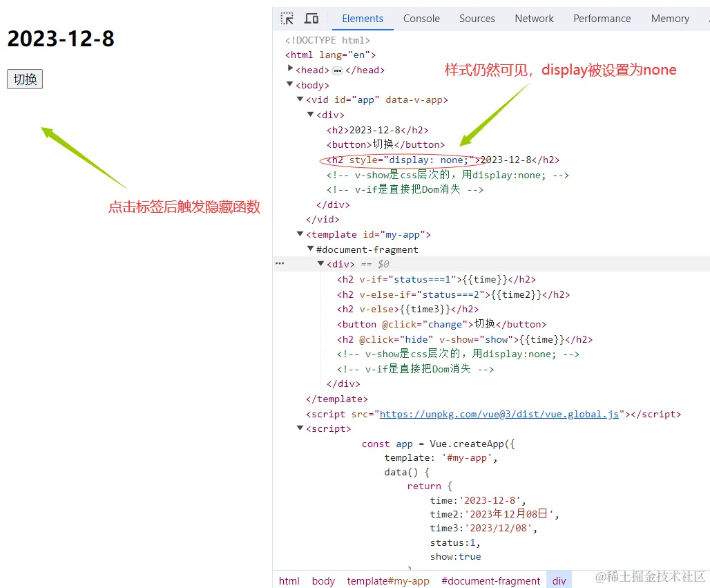Open the Sources tab
Viewport: 710px width, 588px height.
[x=477, y=19]
